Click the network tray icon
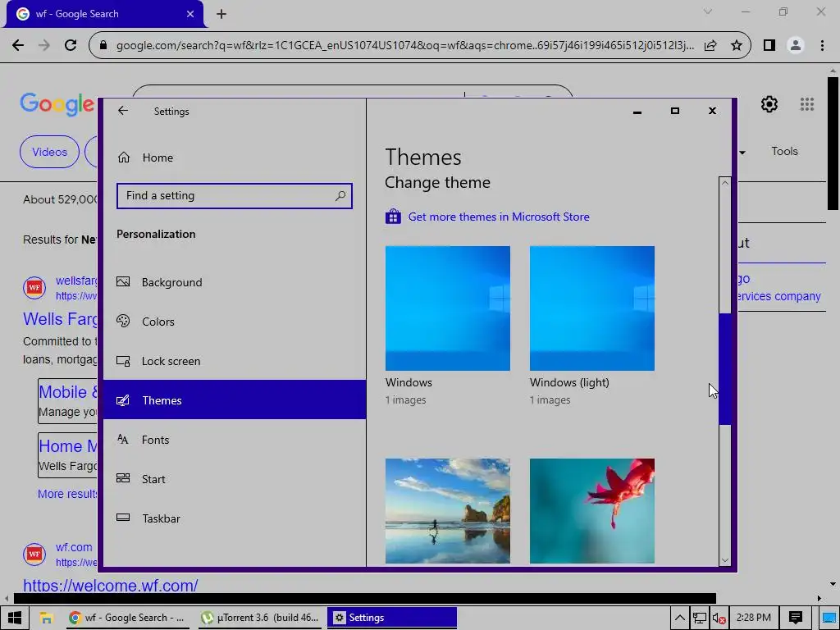The width and height of the screenshot is (840, 630). [699, 619]
